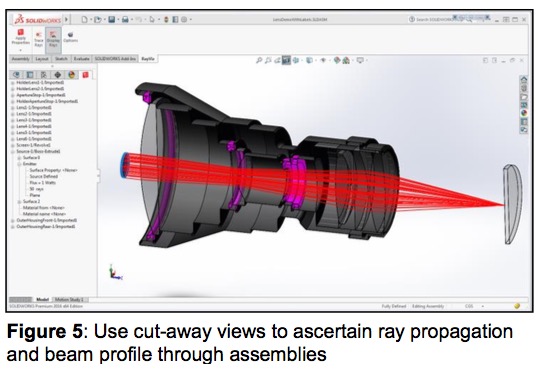
Task: Open the Motion Study 1 bottom tab
Action: click(70, 300)
